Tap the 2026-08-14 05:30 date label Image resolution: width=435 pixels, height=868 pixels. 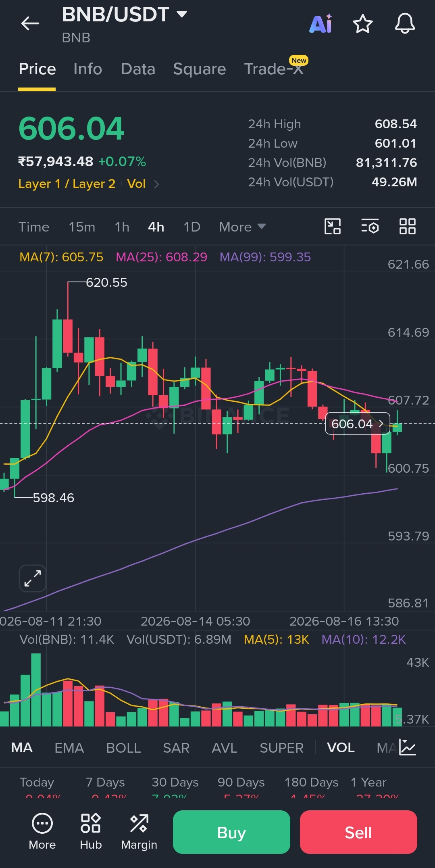pos(195,621)
